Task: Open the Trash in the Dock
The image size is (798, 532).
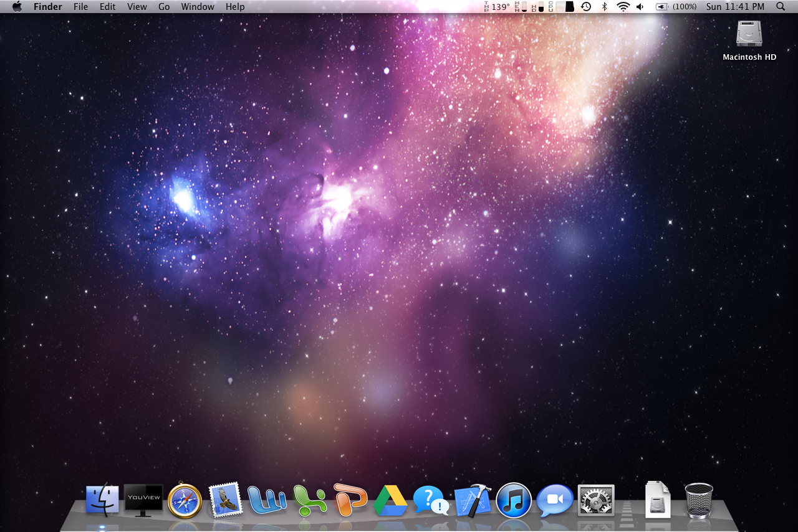Action: [x=699, y=500]
